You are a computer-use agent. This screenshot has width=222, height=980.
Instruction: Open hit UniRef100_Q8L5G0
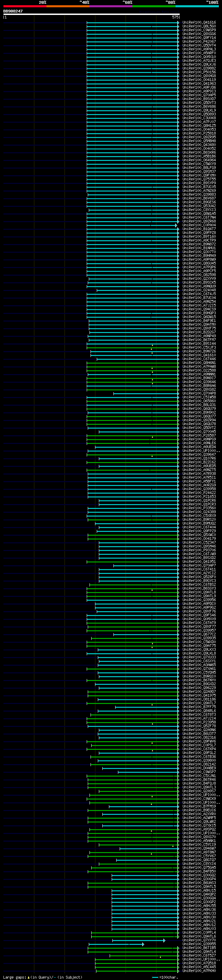pyautogui.click(x=199, y=26)
